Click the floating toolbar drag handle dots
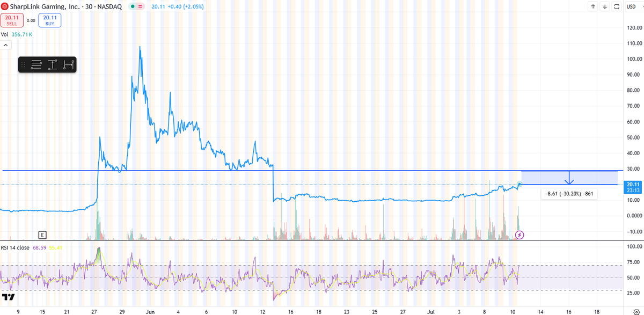 coord(23,65)
